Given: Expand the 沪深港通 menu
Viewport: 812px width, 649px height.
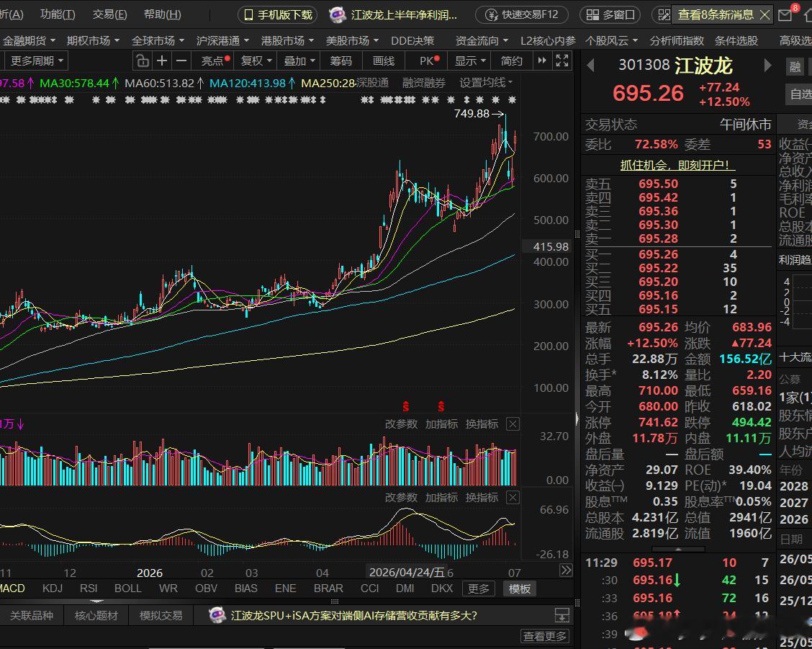Looking at the screenshot, I should pyautogui.click(x=222, y=40).
